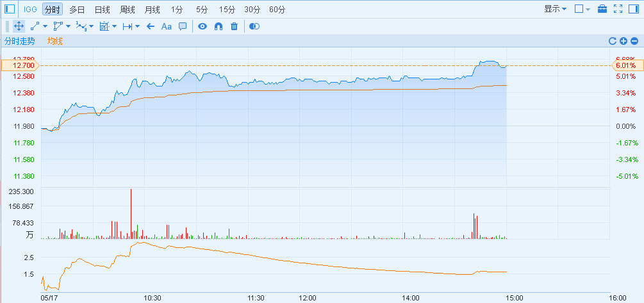644x303 pixels.
Task: Open the line tool dropdown arrow
Action: pyautogui.click(x=45, y=26)
